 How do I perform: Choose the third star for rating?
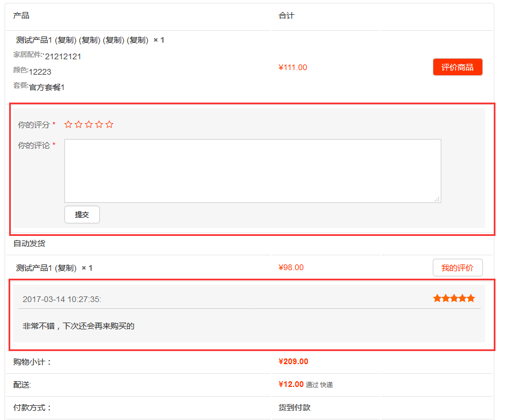coord(89,124)
